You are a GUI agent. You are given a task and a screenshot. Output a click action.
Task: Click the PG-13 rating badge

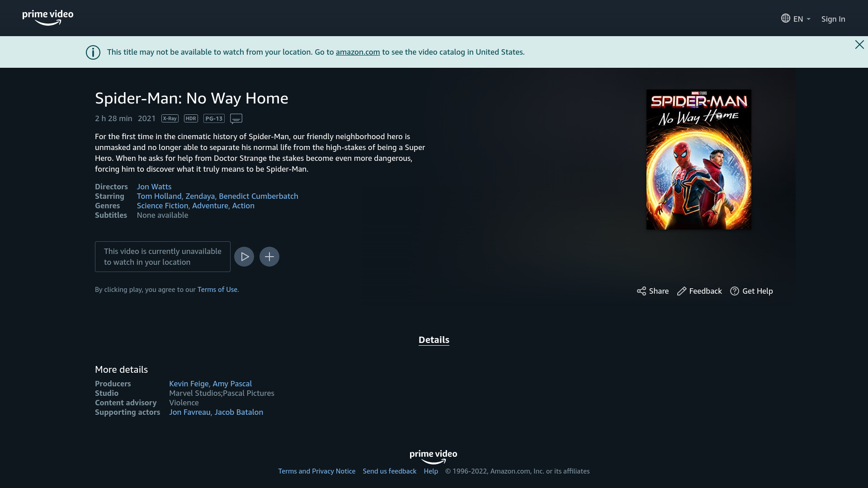click(214, 118)
